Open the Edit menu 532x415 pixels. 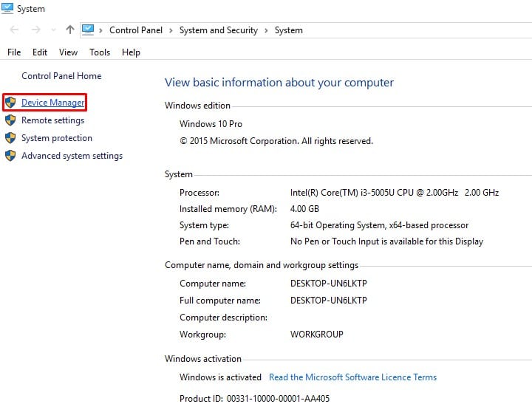40,52
